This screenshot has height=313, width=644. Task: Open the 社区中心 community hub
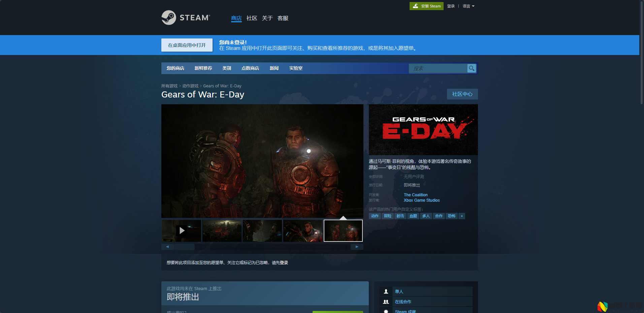[462, 94]
